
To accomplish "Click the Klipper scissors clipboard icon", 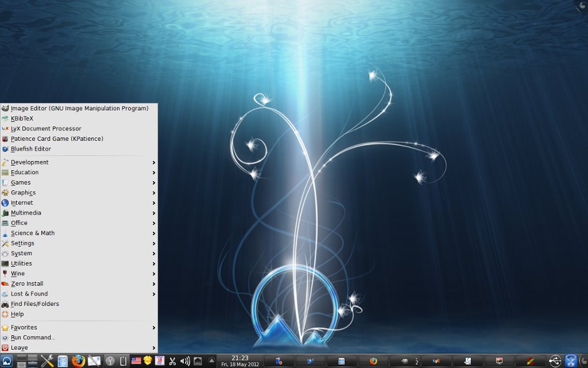I will 172,361.
